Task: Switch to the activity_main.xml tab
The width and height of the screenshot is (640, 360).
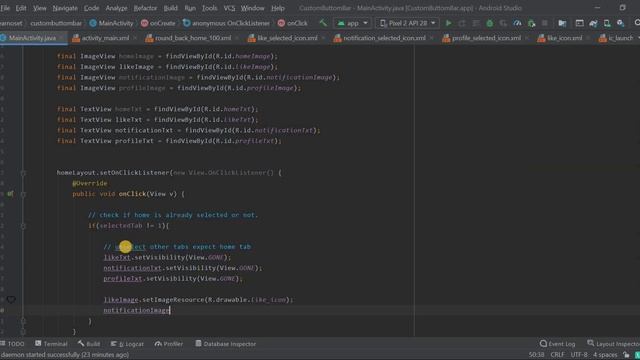Action: point(105,38)
